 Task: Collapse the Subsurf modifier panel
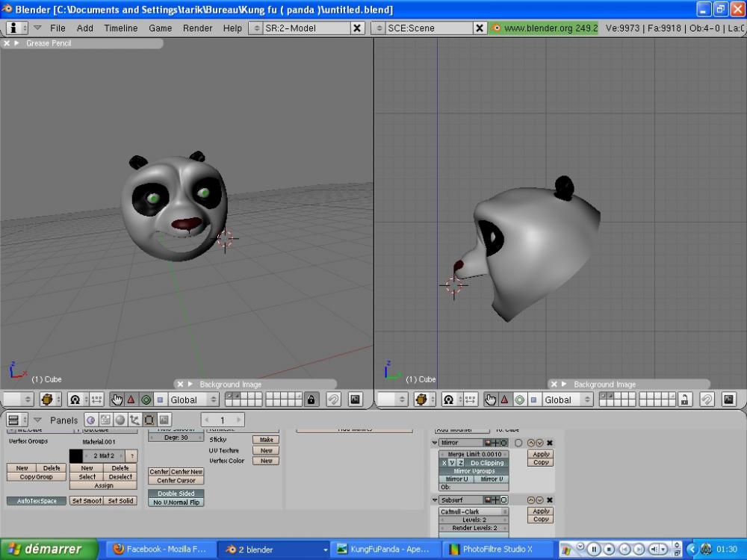click(x=435, y=500)
